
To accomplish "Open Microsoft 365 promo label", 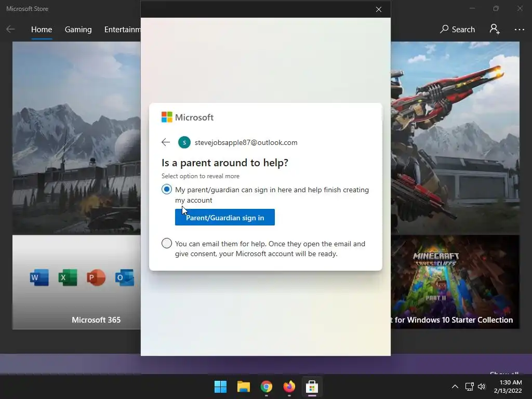I will pyautogui.click(x=96, y=320).
